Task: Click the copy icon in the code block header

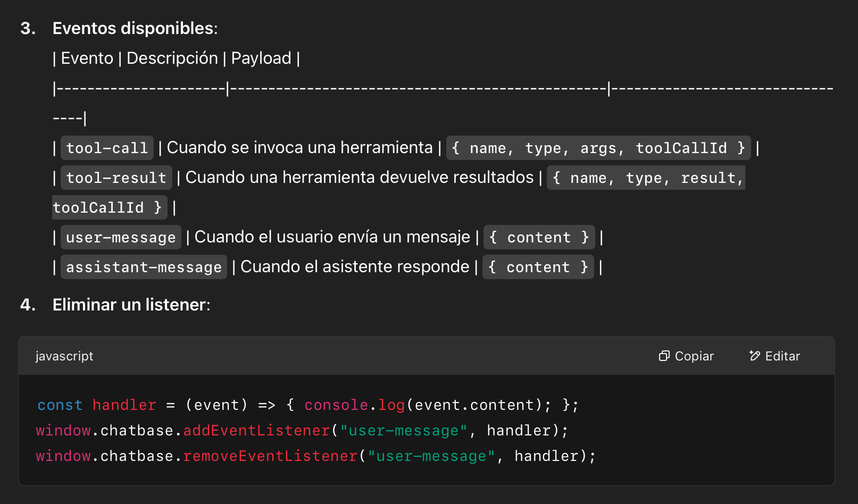Action: [664, 356]
